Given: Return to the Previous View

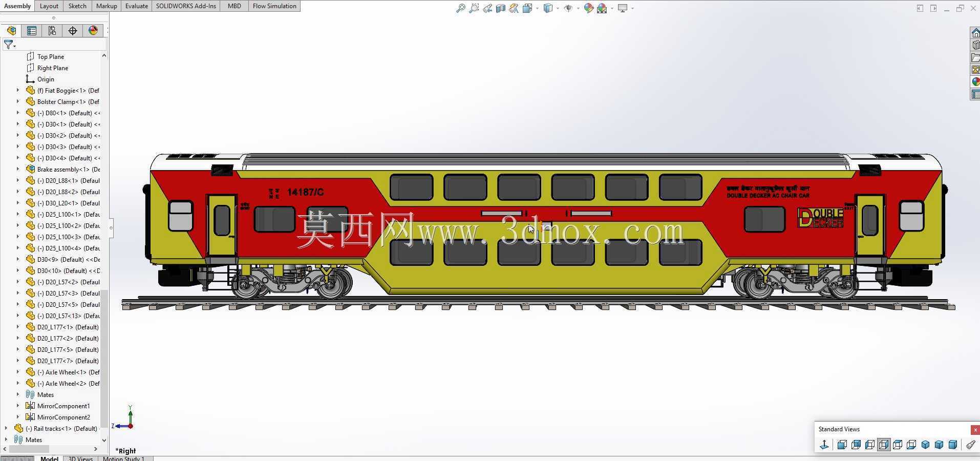Looking at the screenshot, I should (487, 8).
